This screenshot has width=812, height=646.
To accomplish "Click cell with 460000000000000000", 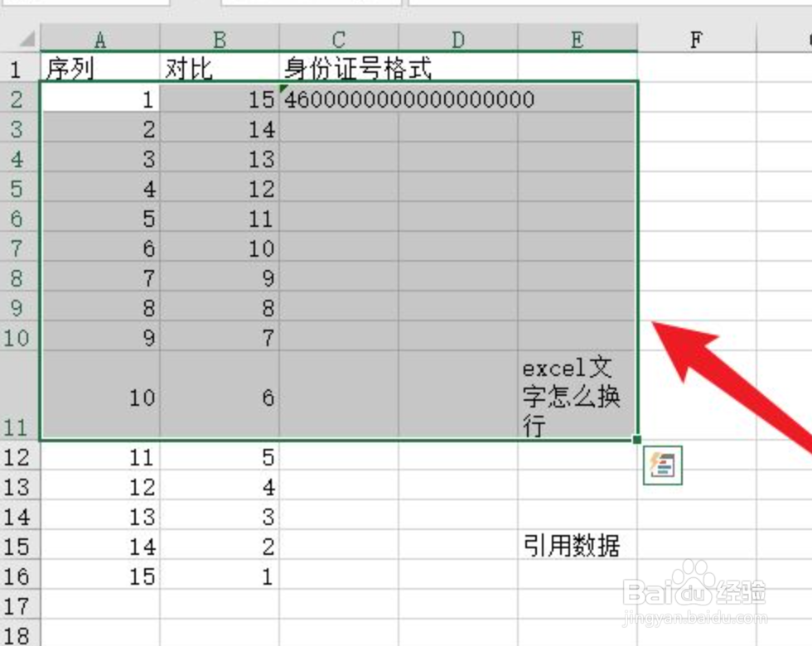I will (339, 99).
